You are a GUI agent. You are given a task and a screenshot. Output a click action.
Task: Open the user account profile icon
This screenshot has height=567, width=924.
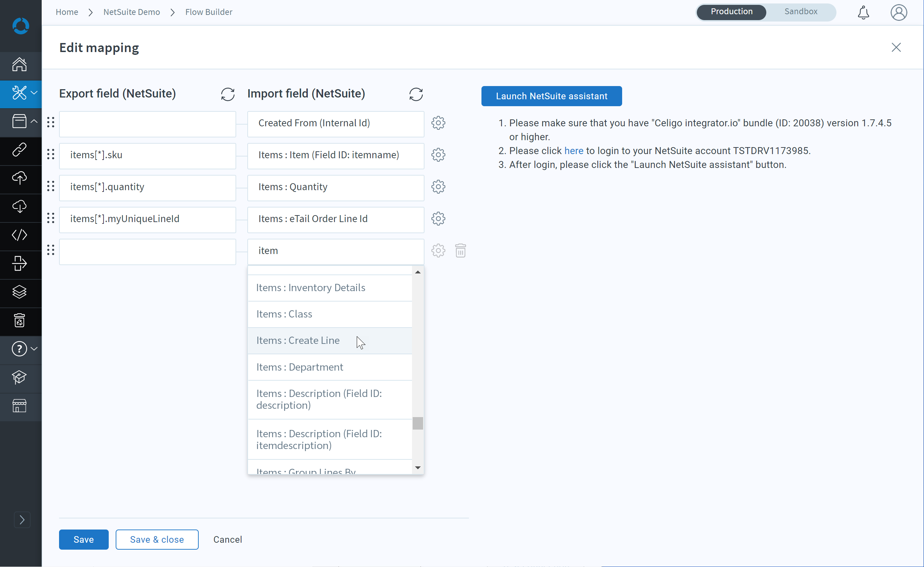899,12
